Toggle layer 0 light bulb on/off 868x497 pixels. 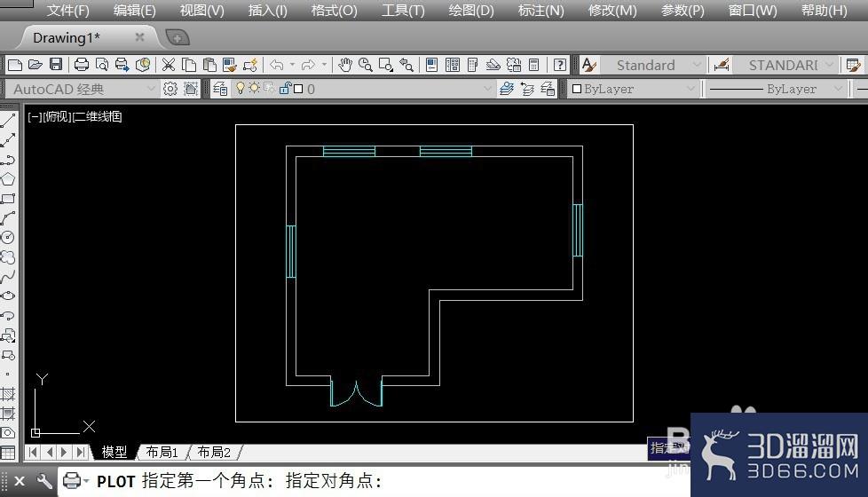click(x=240, y=88)
